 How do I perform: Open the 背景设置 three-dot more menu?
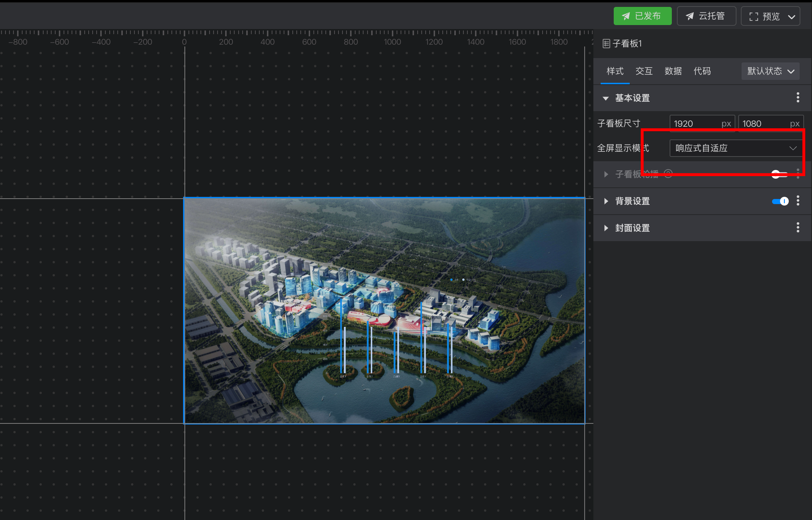click(x=798, y=201)
